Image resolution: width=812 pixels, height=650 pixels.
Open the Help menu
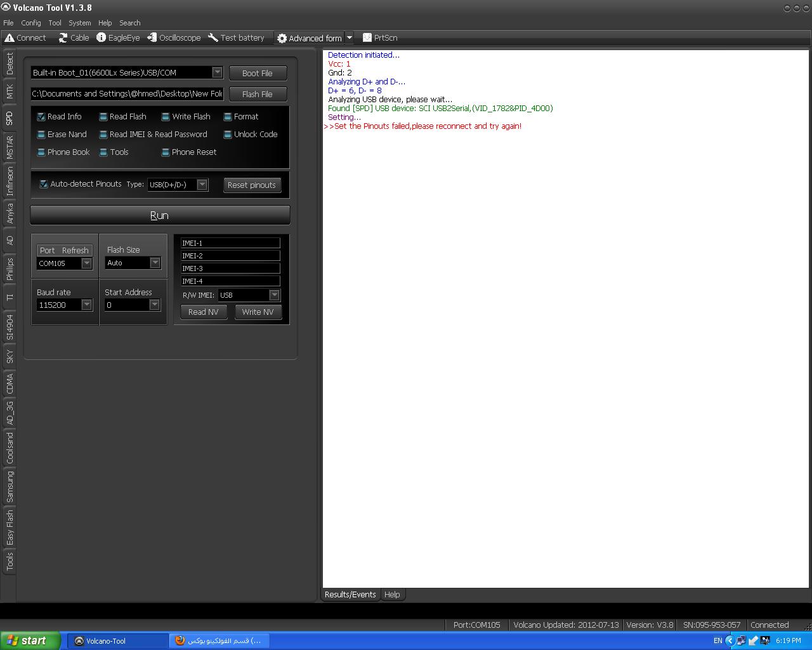105,23
